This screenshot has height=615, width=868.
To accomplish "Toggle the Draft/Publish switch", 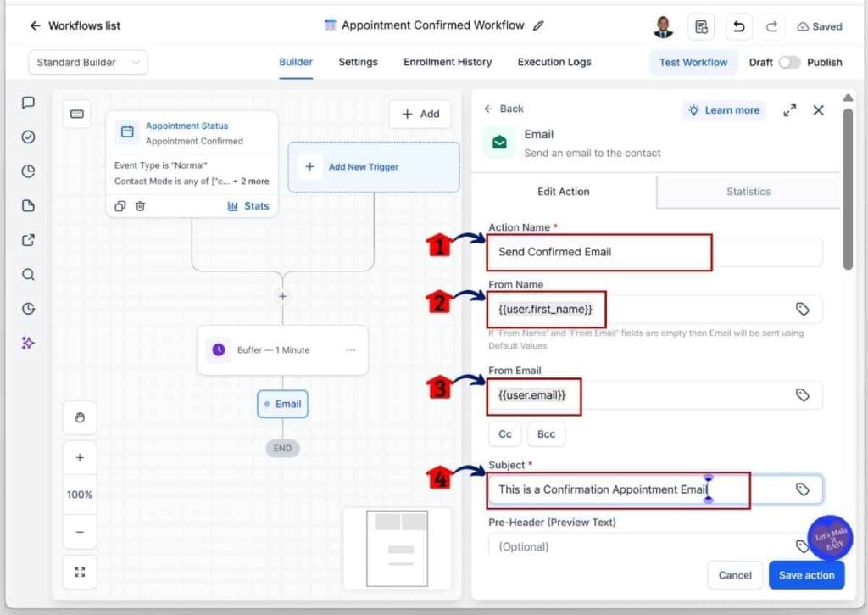I will pyautogui.click(x=789, y=63).
